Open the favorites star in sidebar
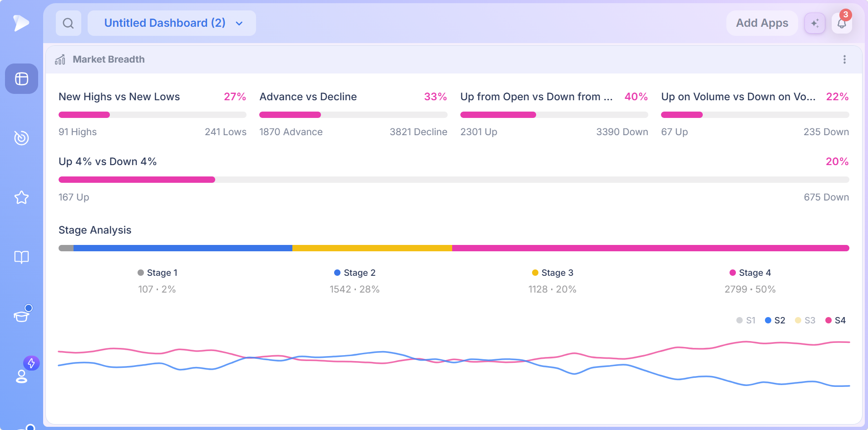868x430 pixels. [21, 197]
